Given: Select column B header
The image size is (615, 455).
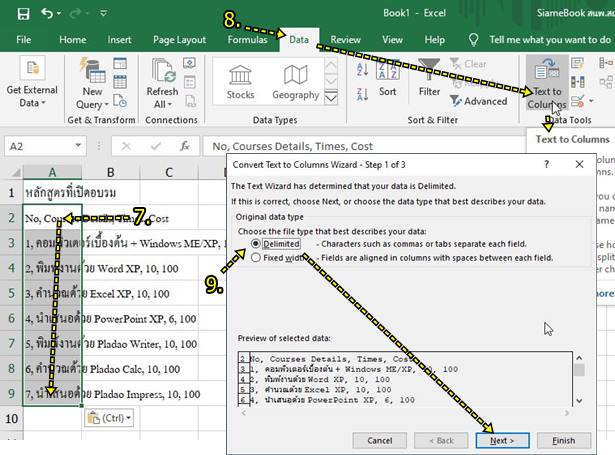Looking at the screenshot, I should click(x=111, y=172).
